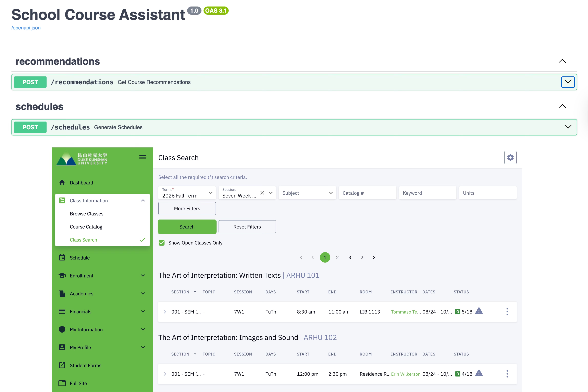Clear the Session filter with X icon

(262, 193)
